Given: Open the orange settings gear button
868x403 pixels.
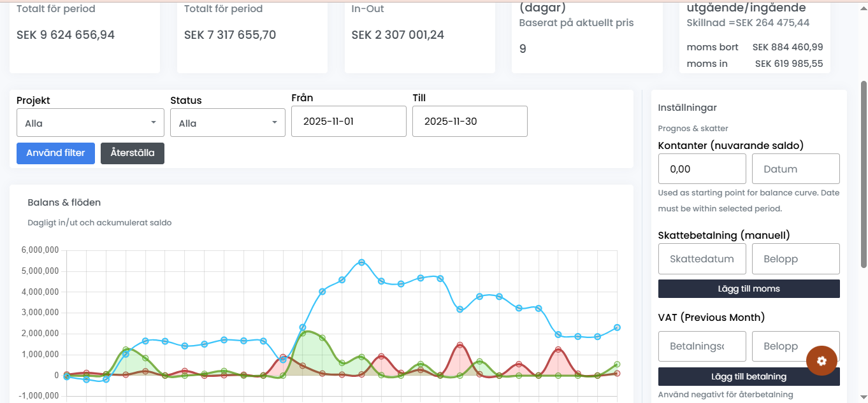Looking at the screenshot, I should (821, 361).
